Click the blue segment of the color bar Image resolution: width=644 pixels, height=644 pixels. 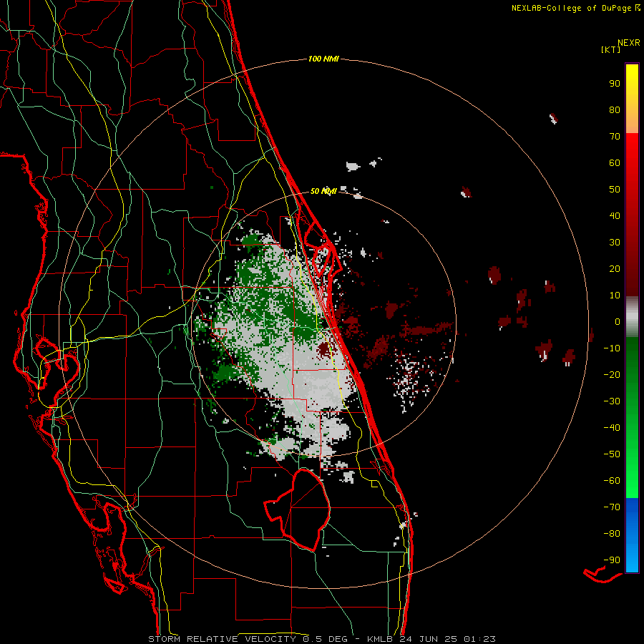click(632, 535)
